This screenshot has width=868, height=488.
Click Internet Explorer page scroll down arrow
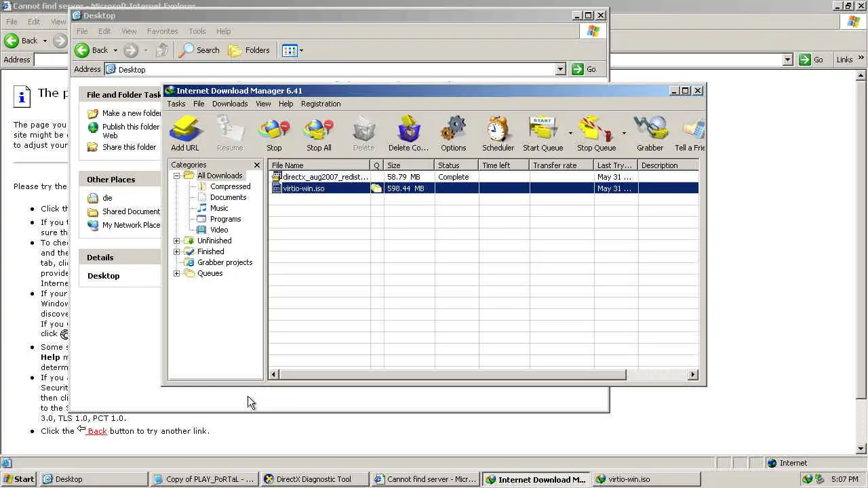coord(862,449)
